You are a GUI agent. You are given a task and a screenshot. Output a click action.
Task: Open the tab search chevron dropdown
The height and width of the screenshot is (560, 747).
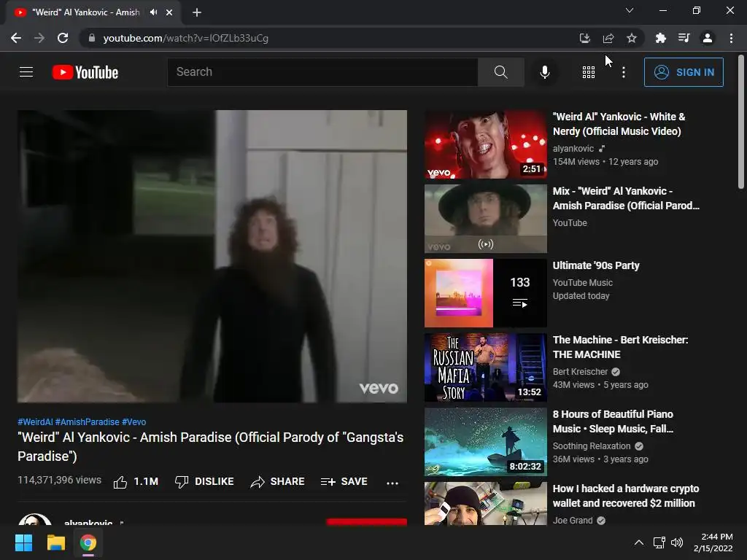coord(630,10)
